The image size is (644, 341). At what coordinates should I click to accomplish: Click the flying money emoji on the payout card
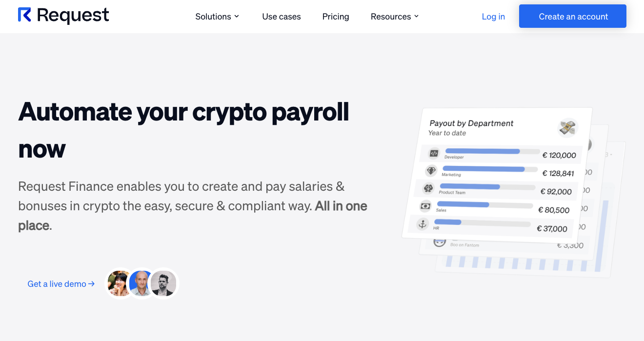coord(567,127)
